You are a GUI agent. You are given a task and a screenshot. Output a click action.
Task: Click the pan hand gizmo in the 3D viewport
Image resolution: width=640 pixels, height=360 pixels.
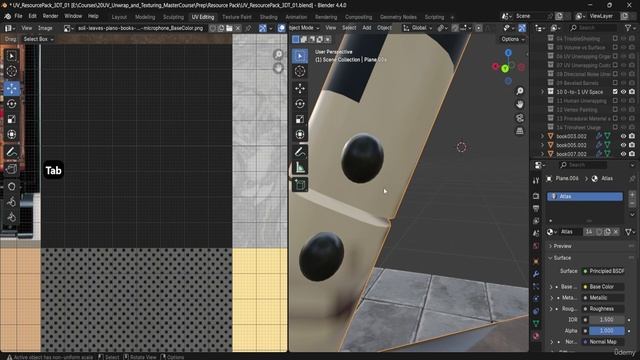coord(520,104)
